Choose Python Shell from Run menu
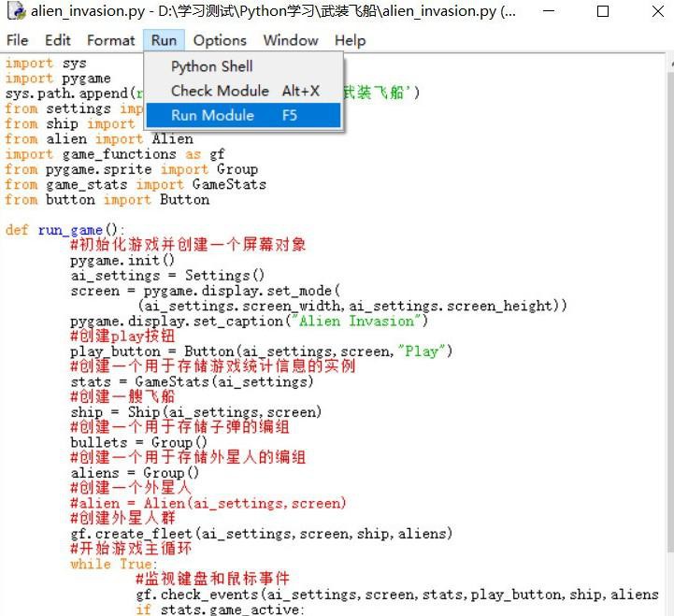The height and width of the screenshot is (616, 674). click(x=243, y=66)
